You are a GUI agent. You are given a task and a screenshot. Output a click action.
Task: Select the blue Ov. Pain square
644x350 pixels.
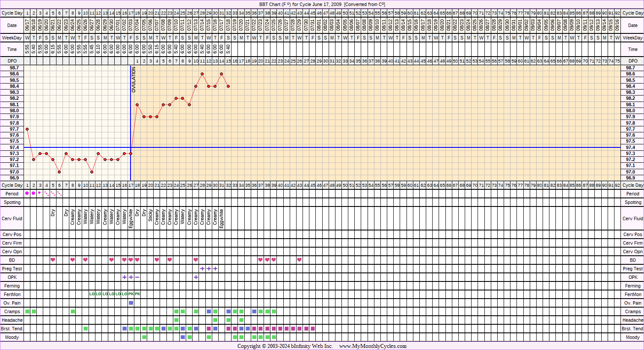pyautogui.click(x=131, y=303)
